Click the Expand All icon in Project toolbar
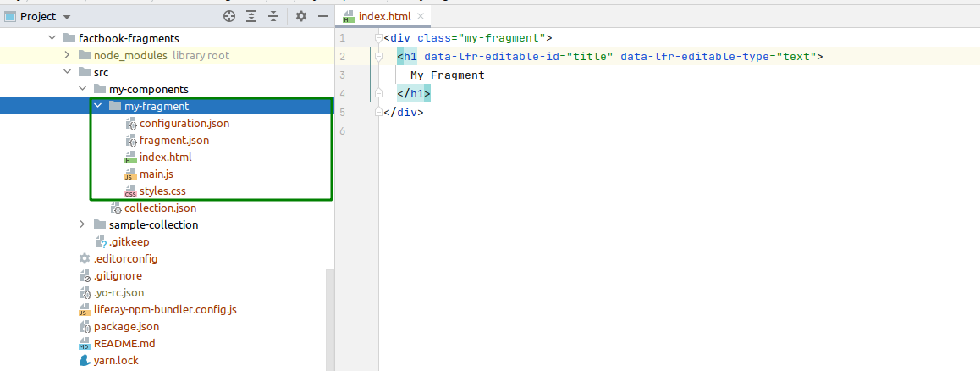980x371 pixels. point(251,16)
